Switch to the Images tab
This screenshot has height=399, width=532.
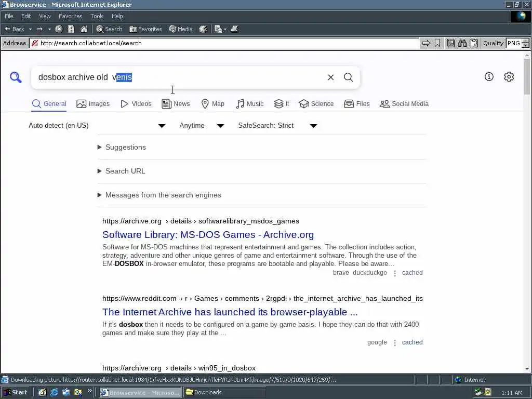point(93,104)
